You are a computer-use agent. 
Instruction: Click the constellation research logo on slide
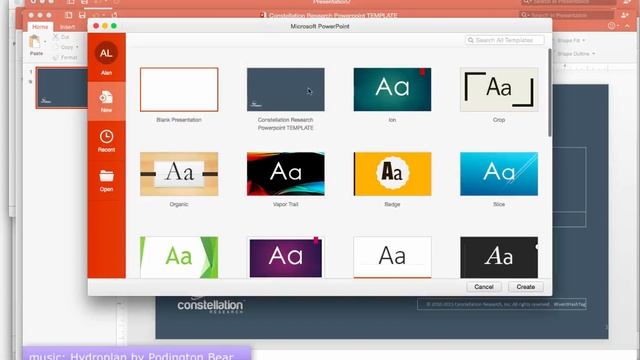pos(211,305)
